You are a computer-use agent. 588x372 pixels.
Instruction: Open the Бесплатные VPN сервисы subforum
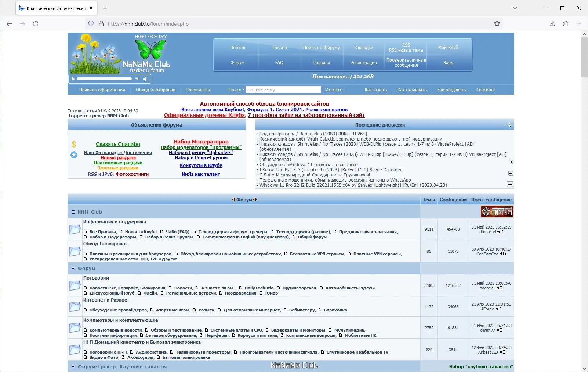pos(317,254)
